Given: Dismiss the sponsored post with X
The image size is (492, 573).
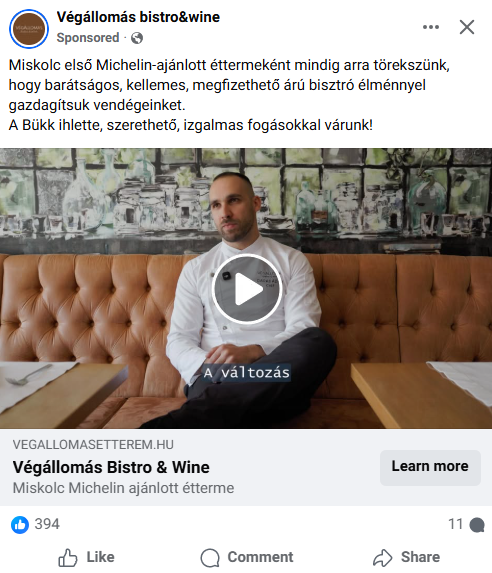Looking at the screenshot, I should pyautogui.click(x=467, y=27).
